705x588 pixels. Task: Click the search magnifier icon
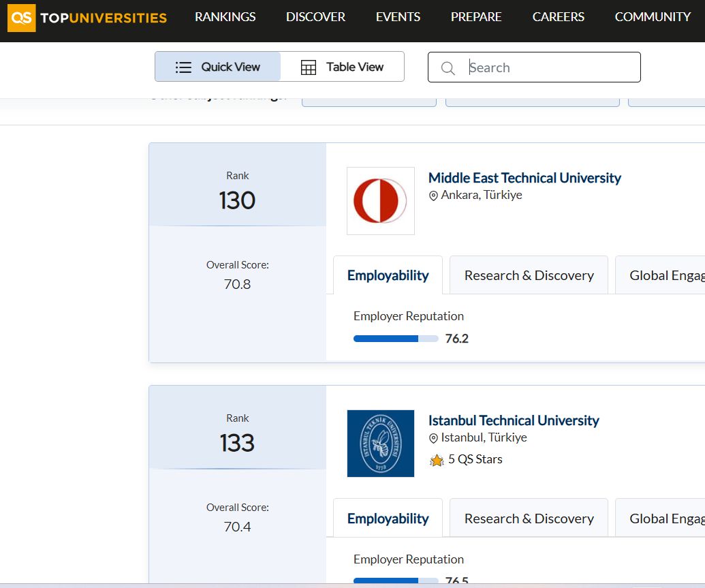coord(448,68)
